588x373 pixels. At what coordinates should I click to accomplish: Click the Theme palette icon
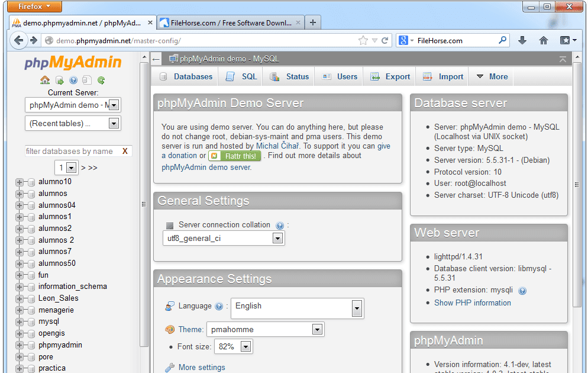[170, 329]
